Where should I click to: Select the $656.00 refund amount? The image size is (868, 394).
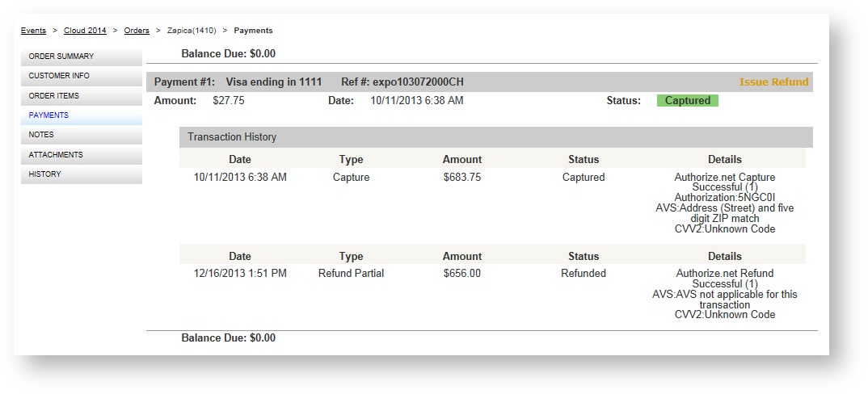click(462, 274)
